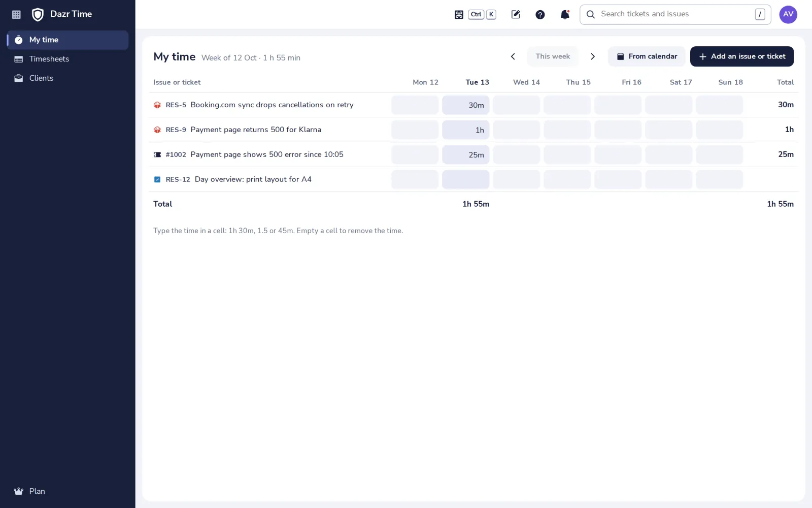Select the Tue 13 cell for RES-12
Viewport: 812px width, 508px height.
click(x=465, y=179)
